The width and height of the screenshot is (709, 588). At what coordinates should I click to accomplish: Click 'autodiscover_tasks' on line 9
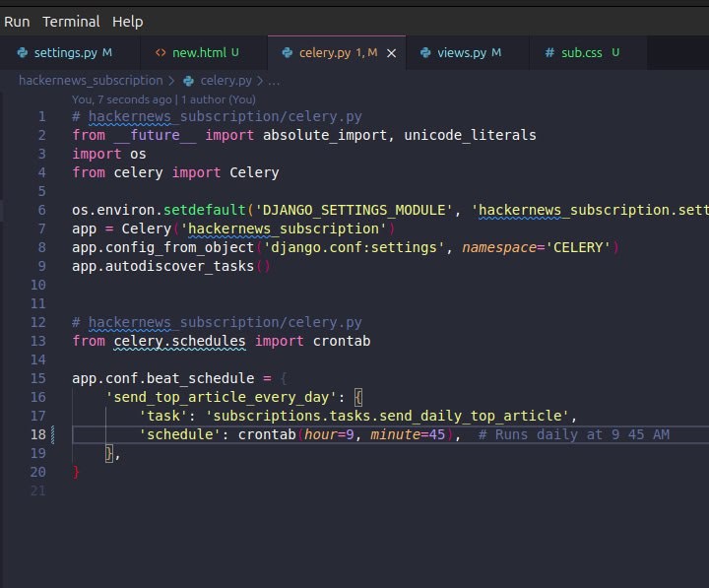(x=179, y=266)
